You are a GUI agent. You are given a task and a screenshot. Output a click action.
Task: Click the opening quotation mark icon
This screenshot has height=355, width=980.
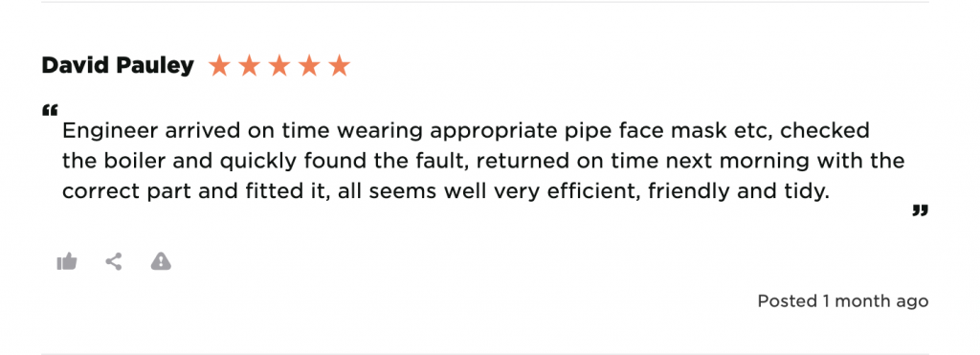tap(50, 111)
